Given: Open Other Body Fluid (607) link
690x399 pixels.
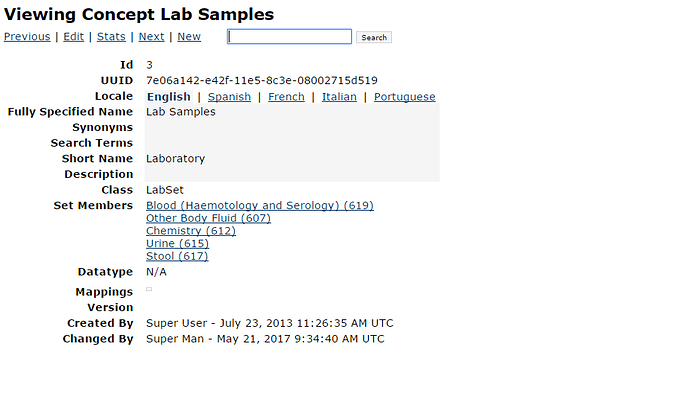Looking at the screenshot, I should click(x=208, y=218).
